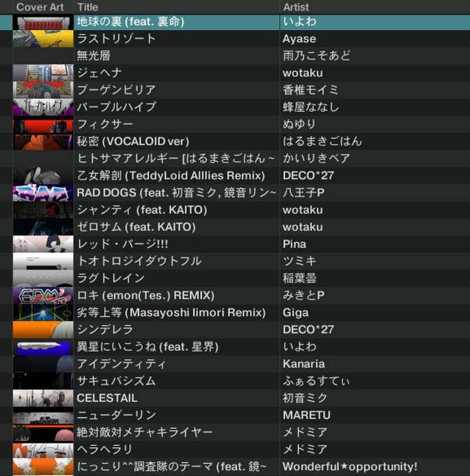The height and width of the screenshot is (476, 470).
Task: Click artist ぬゆり
Action: (x=299, y=124)
